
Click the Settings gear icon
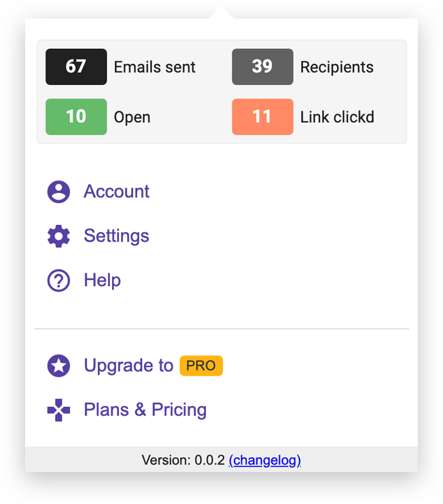pyautogui.click(x=58, y=236)
